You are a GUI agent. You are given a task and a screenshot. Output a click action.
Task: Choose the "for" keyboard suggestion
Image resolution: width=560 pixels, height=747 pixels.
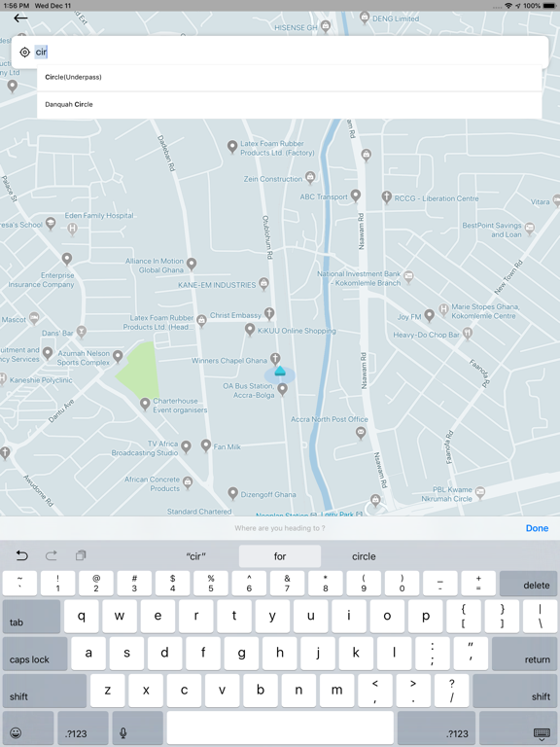tap(280, 556)
